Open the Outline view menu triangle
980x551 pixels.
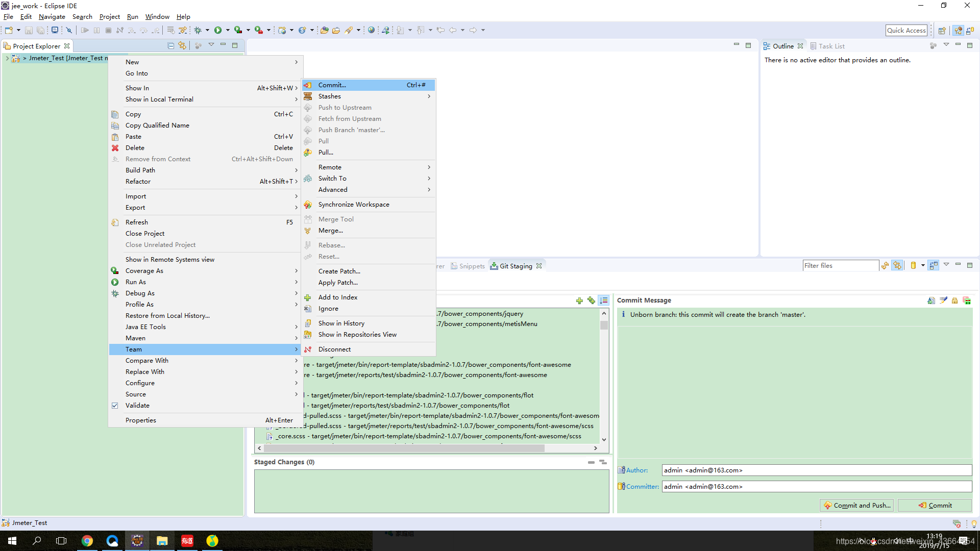946,45
